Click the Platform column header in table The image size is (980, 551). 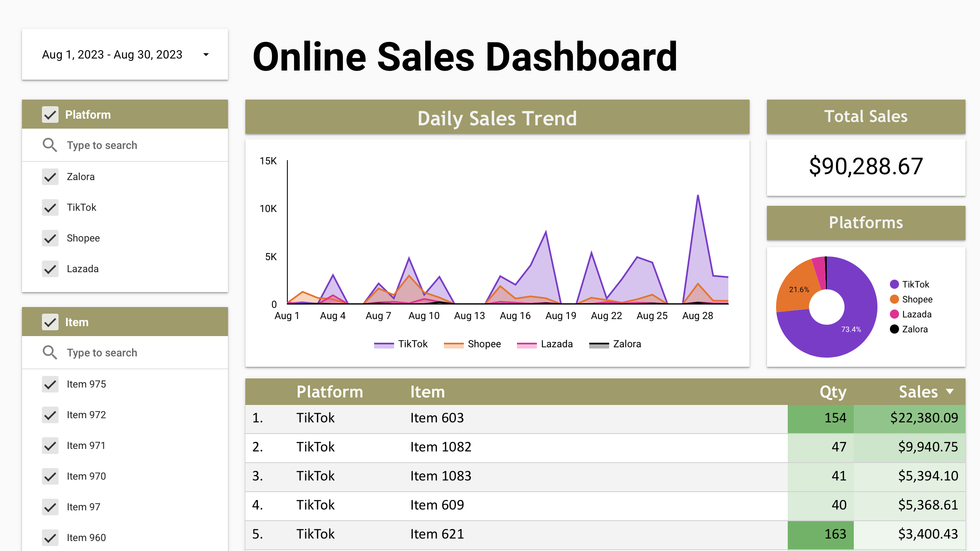tap(329, 392)
